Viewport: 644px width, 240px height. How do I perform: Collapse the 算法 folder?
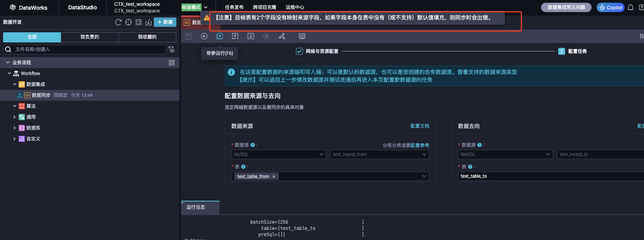pyautogui.click(x=15, y=106)
